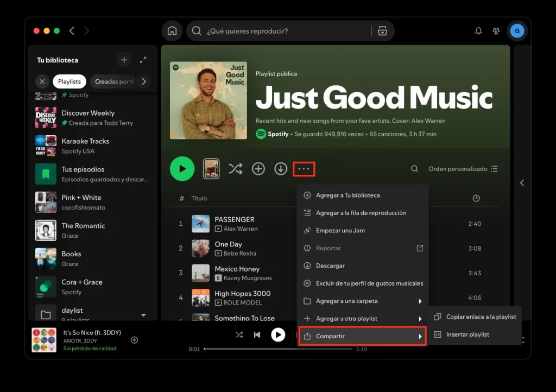
Task: Select Insertar playlist
Action: [x=475, y=334]
